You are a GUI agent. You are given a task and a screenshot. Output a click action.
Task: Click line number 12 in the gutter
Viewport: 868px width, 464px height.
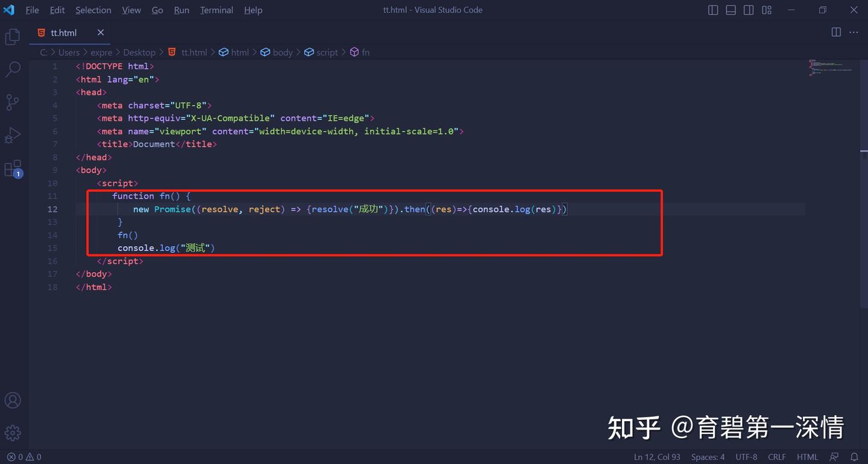pos(53,209)
